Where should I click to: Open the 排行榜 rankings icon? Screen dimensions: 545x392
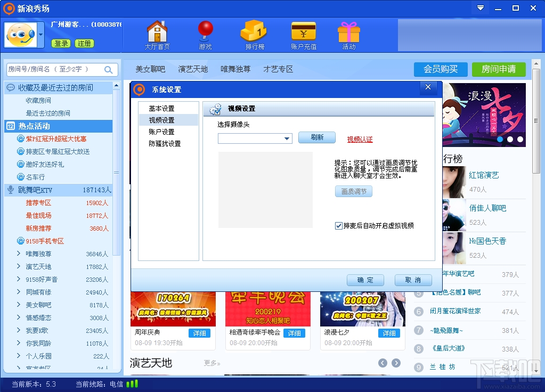click(x=253, y=31)
